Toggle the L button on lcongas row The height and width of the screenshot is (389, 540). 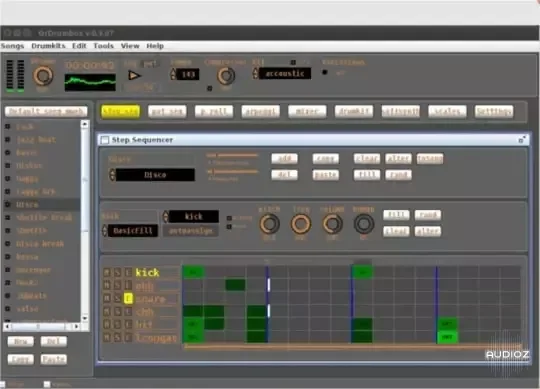pyautogui.click(x=128, y=337)
